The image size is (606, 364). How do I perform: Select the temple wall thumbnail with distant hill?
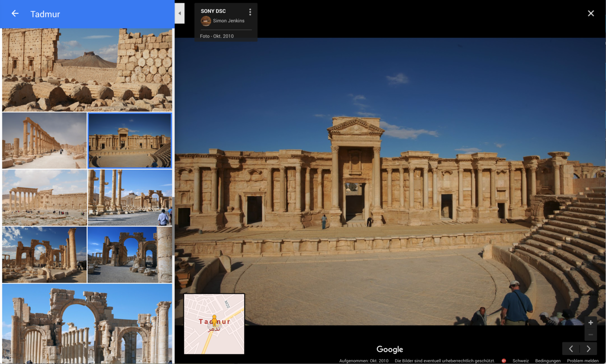pyautogui.click(x=87, y=70)
